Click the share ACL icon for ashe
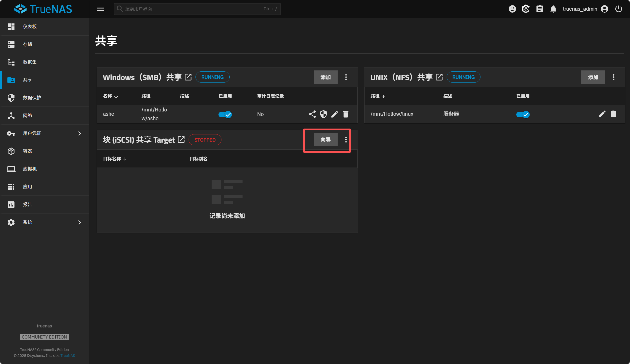 tap(312, 114)
